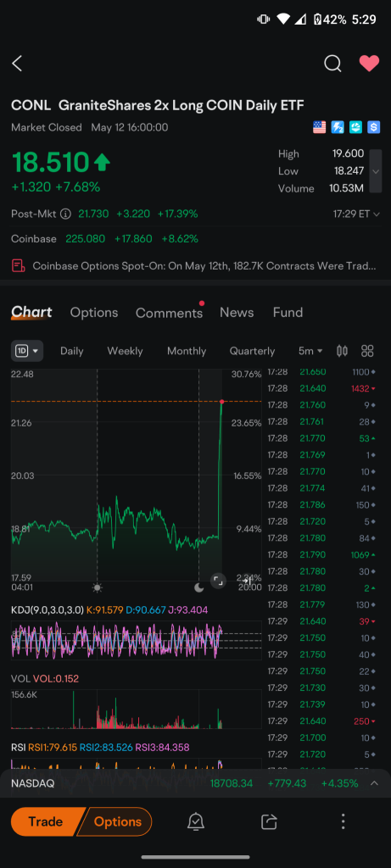
Task: Open the 5m interval dropdown
Action: (x=310, y=351)
